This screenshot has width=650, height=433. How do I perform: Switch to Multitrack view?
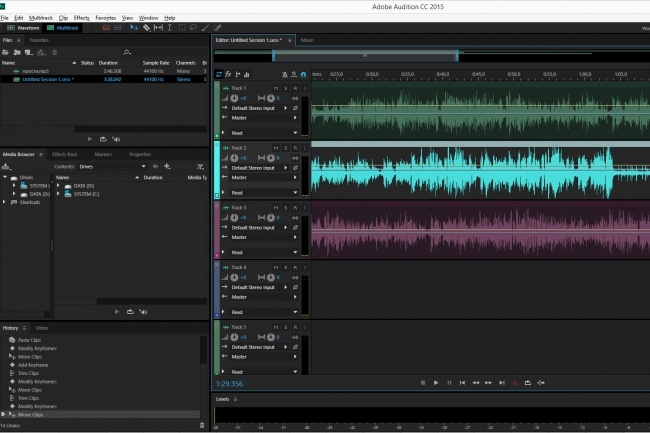[63, 28]
